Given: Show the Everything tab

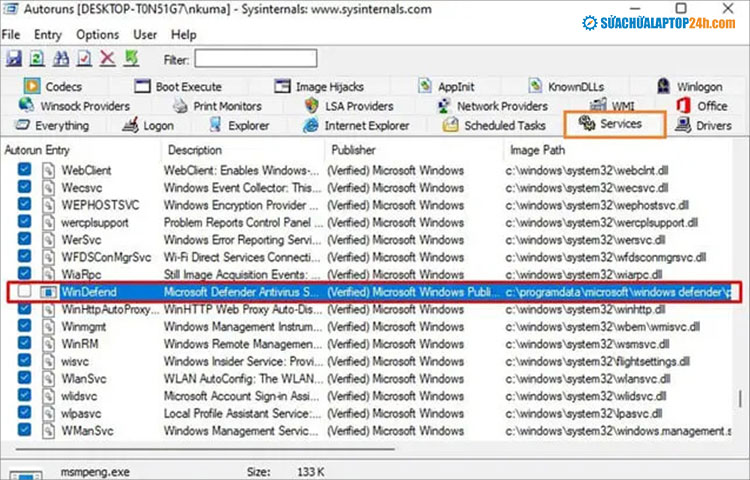Looking at the screenshot, I should (52, 125).
